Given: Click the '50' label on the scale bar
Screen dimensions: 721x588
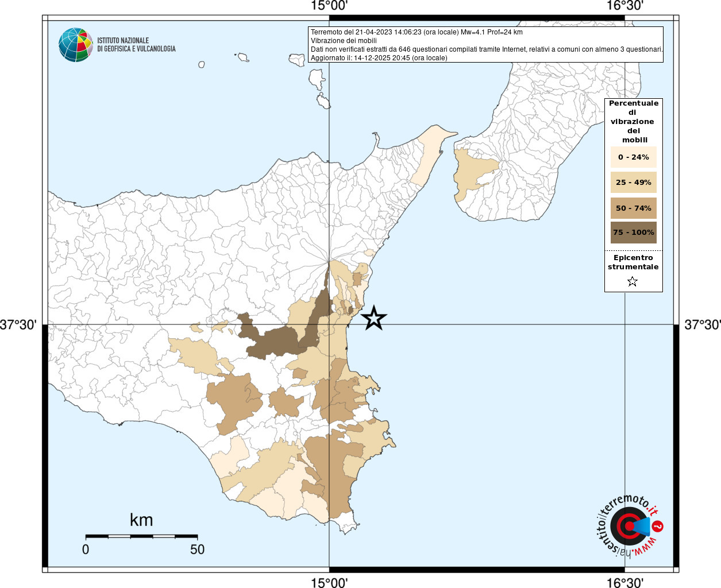Looking at the screenshot, I should (197, 550).
